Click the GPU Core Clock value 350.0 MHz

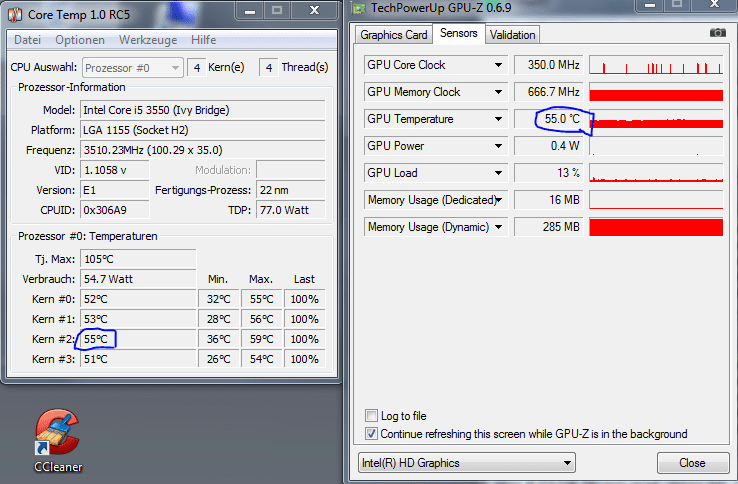point(548,65)
